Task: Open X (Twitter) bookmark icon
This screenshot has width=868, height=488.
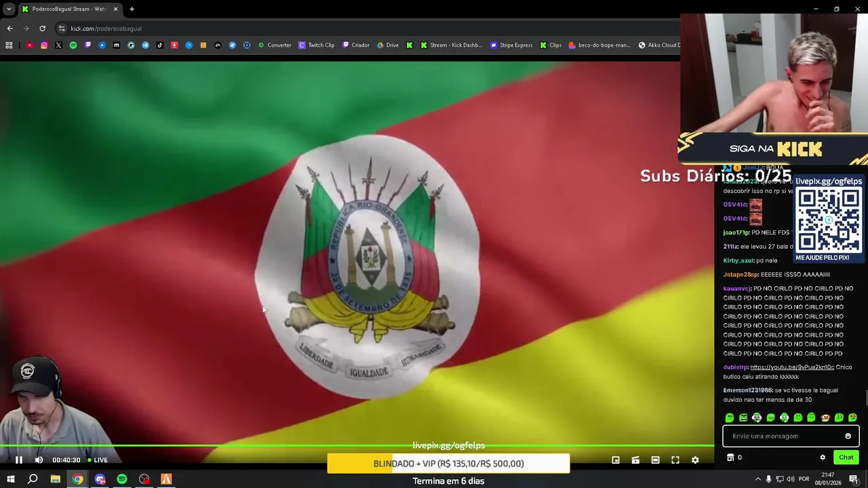Action: (58, 45)
